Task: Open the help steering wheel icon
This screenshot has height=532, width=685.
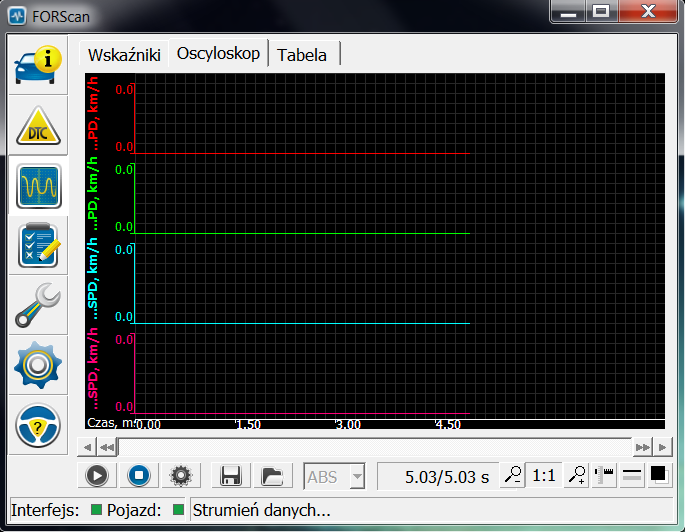Action: [x=38, y=426]
